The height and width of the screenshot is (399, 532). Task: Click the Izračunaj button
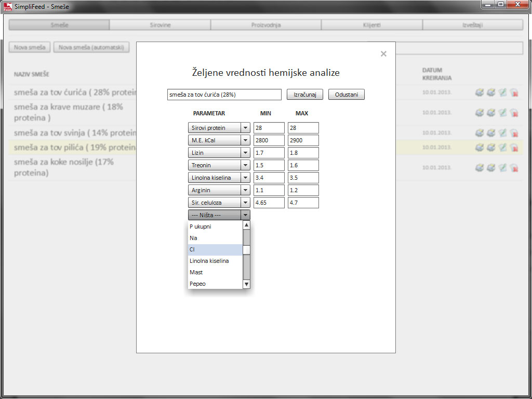304,95
